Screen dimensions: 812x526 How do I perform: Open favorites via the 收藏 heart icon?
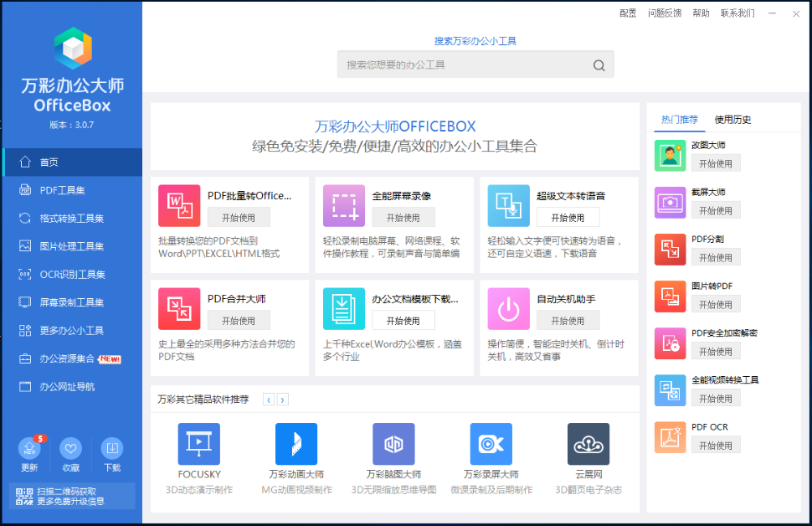(x=71, y=448)
